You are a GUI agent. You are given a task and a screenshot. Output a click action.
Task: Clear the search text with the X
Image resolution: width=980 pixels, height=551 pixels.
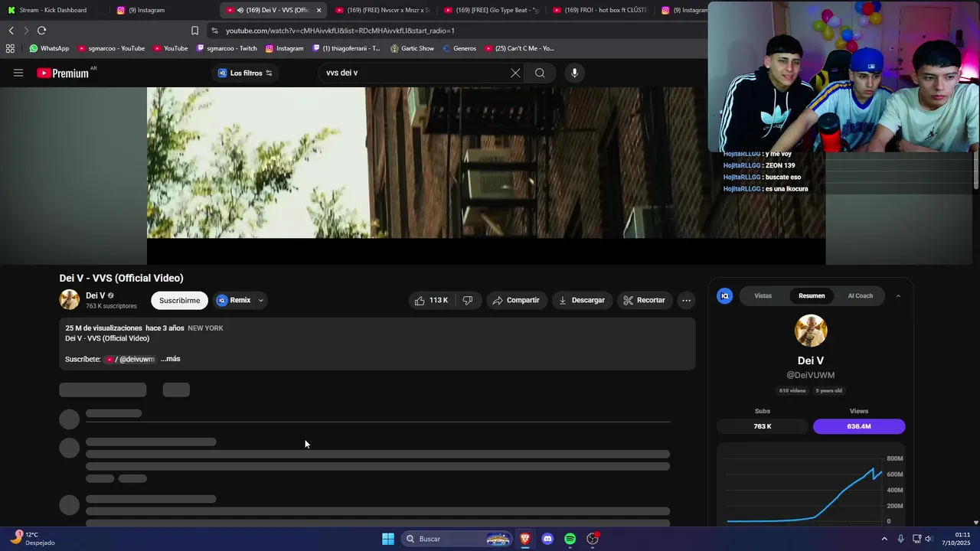tap(515, 73)
